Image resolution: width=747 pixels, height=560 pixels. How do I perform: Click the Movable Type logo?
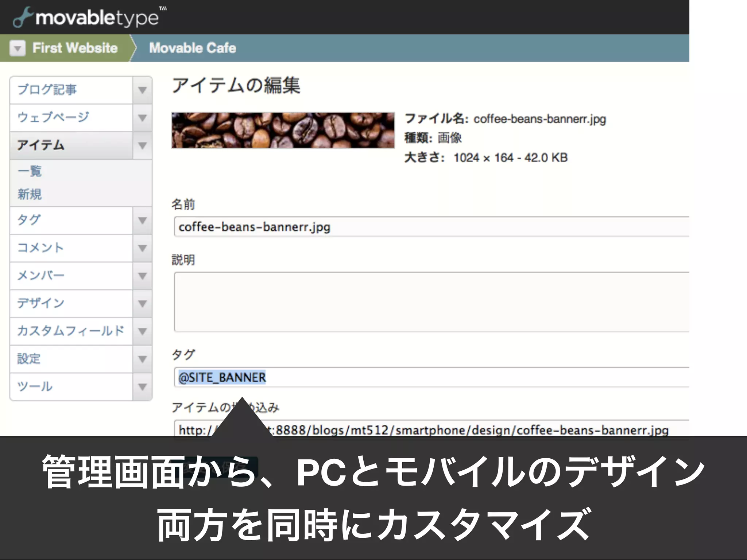(x=89, y=17)
